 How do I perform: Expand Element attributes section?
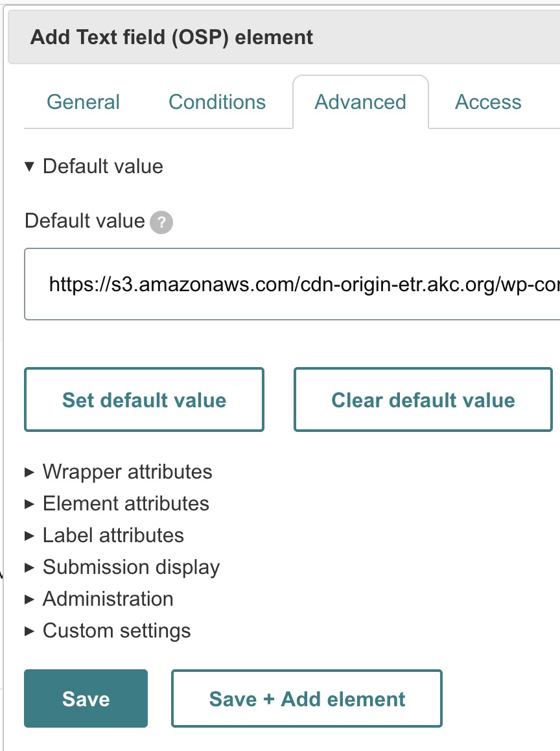pyautogui.click(x=126, y=503)
